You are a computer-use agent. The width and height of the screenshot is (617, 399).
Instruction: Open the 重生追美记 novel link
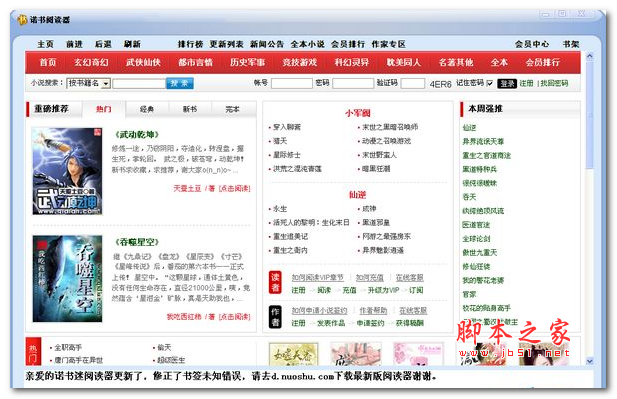pyautogui.click(x=290, y=237)
